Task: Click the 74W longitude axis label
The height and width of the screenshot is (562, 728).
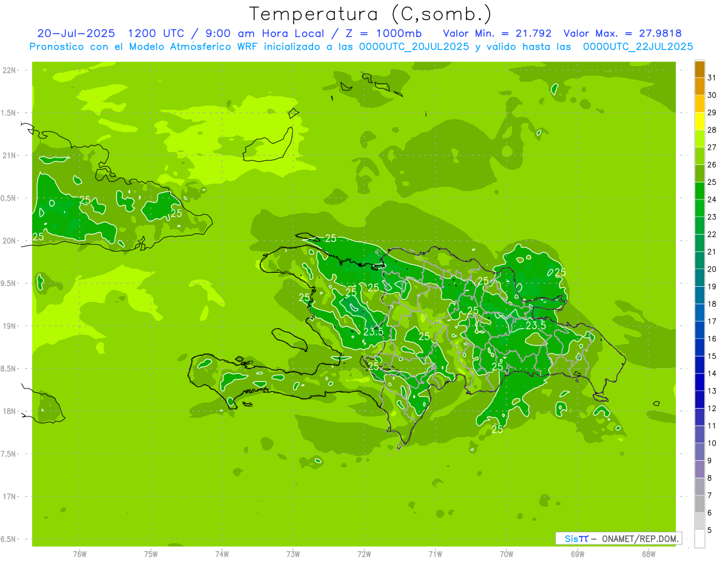Action: pyautogui.click(x=222, y=554)
